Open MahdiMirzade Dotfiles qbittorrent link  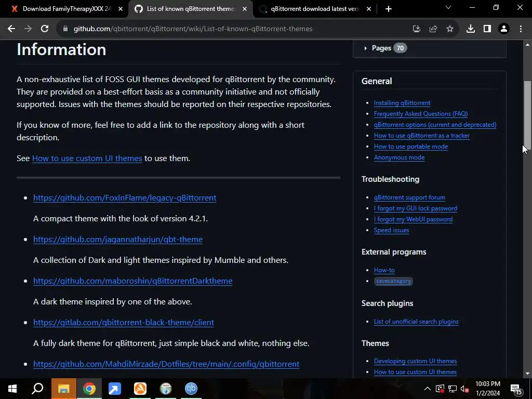coord(166,364)
